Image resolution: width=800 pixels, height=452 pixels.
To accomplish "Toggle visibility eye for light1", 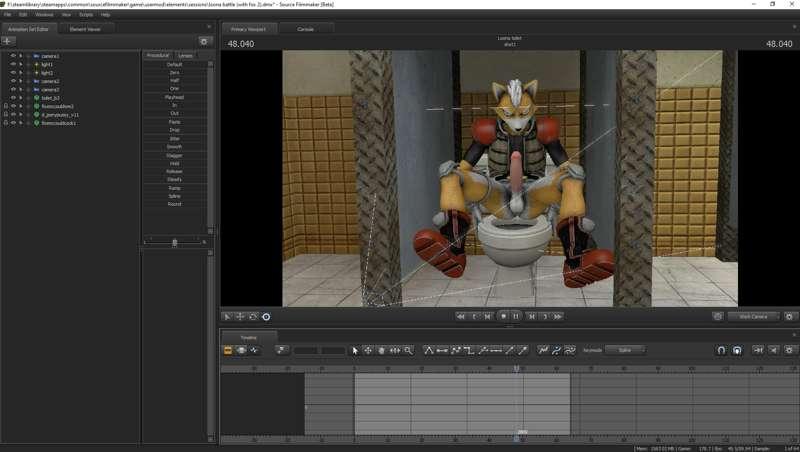I will click(x=13, y=64).
